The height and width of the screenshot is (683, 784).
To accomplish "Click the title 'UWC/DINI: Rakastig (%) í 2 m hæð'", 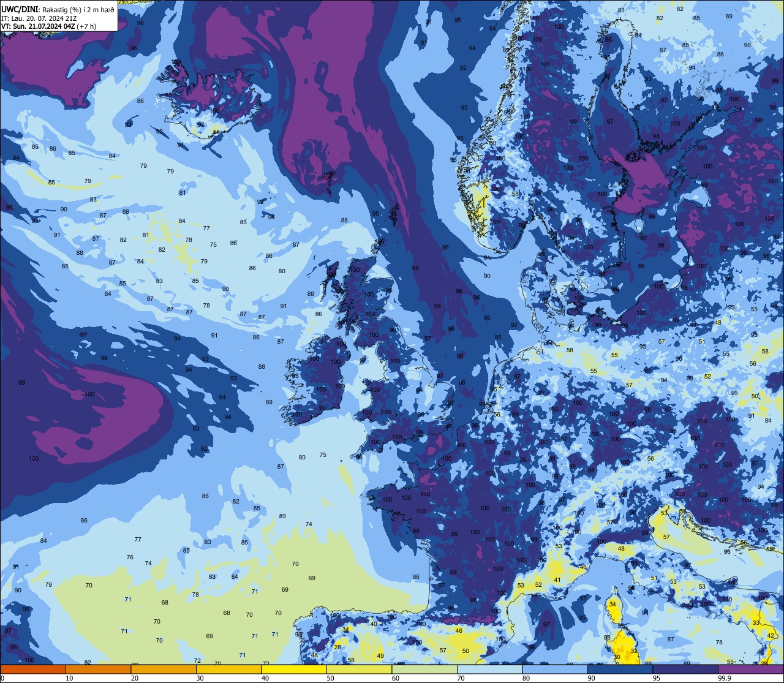I will tap(58, 9).
